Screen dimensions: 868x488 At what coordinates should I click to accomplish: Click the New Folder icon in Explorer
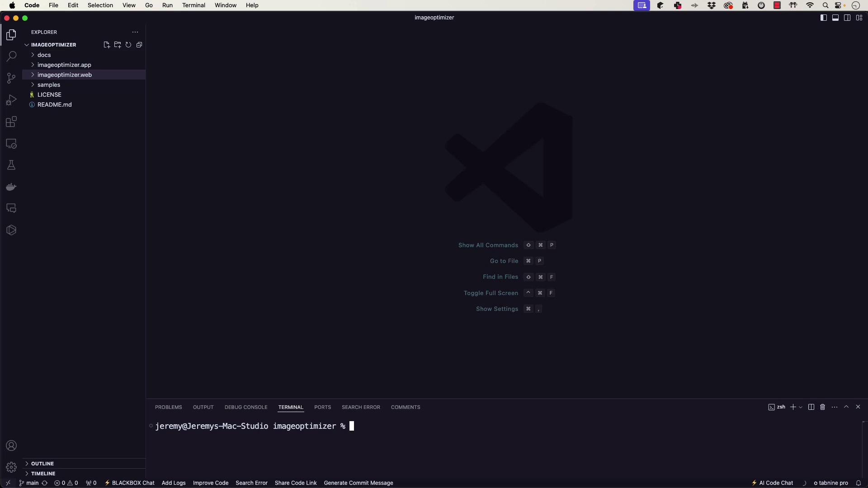pos(118,45)
